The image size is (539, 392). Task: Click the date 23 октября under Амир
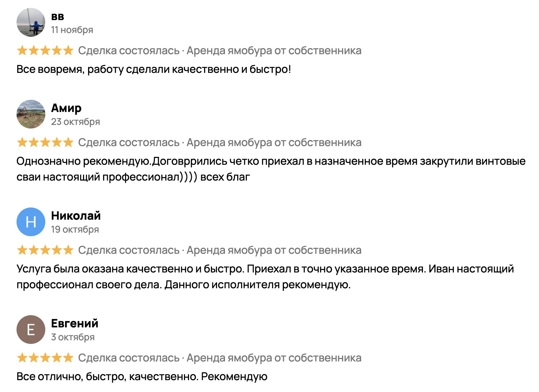pyautogui.click(x=76, y=122)
